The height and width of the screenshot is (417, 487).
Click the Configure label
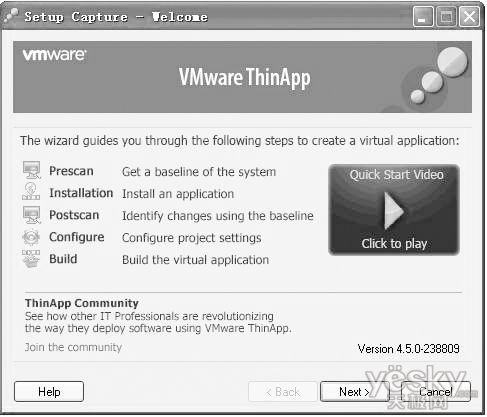pos(77,237)
